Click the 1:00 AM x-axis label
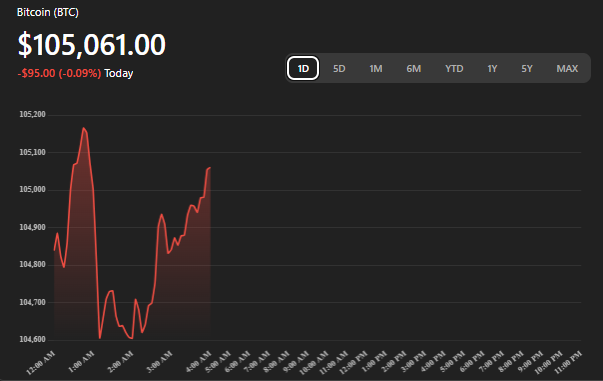Viewport: 603px width, 381px height. pyautogui.click(x=81, y=362)
